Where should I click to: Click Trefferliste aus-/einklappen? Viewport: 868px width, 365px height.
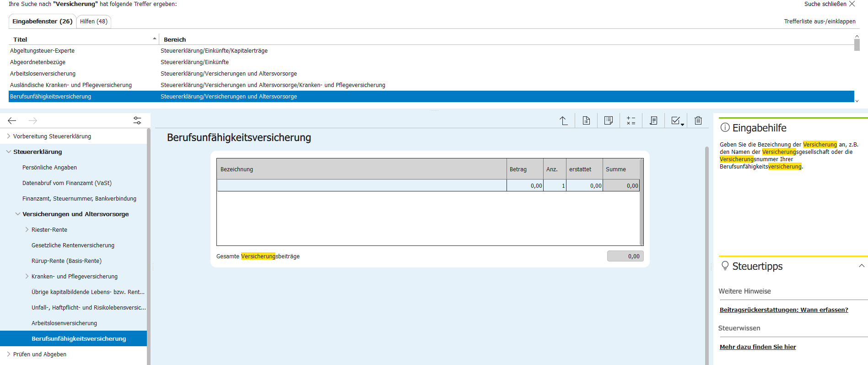click(x=819, y=22)
